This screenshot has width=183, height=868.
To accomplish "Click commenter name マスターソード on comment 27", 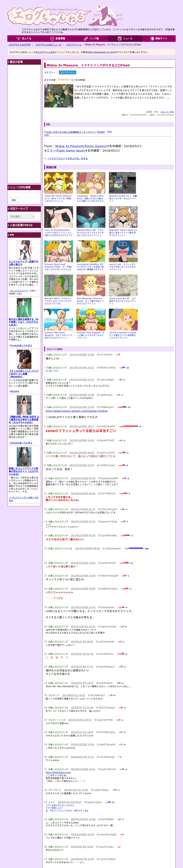I will pos(57,720).
